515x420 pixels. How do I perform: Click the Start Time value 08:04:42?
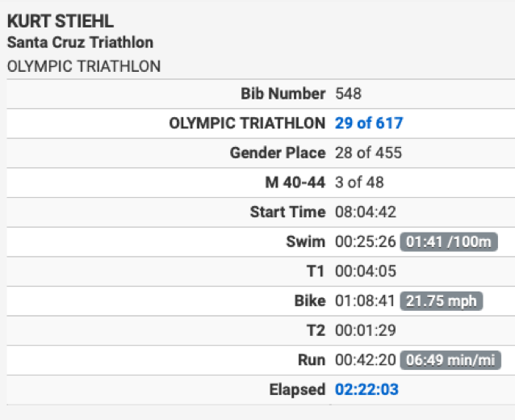(366, 212)
